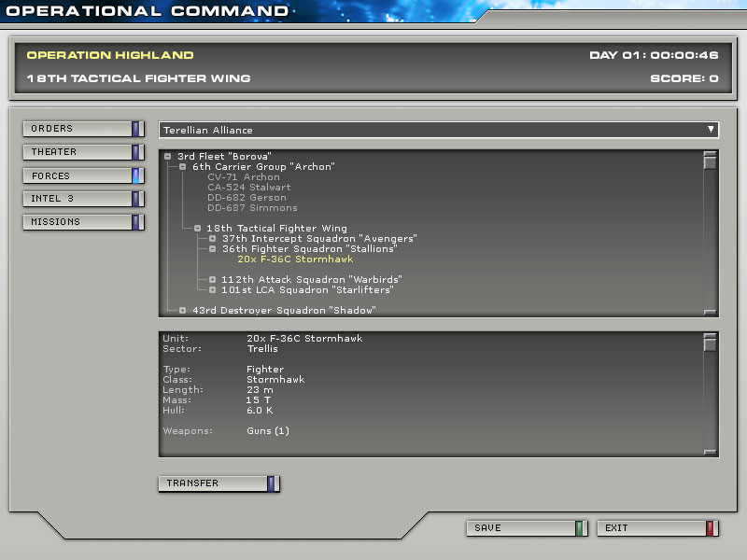Viewport: 747px width, 560px height.
Task: Select the 20x F-36C Stormhawk unit
Action: pos(295,259)
